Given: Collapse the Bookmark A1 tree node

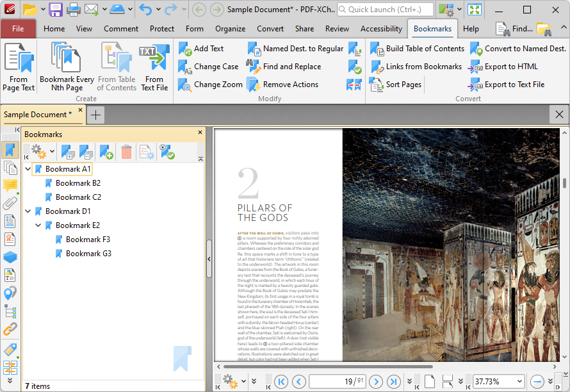Looking at the screenshot, I should [x=28, y=168].
